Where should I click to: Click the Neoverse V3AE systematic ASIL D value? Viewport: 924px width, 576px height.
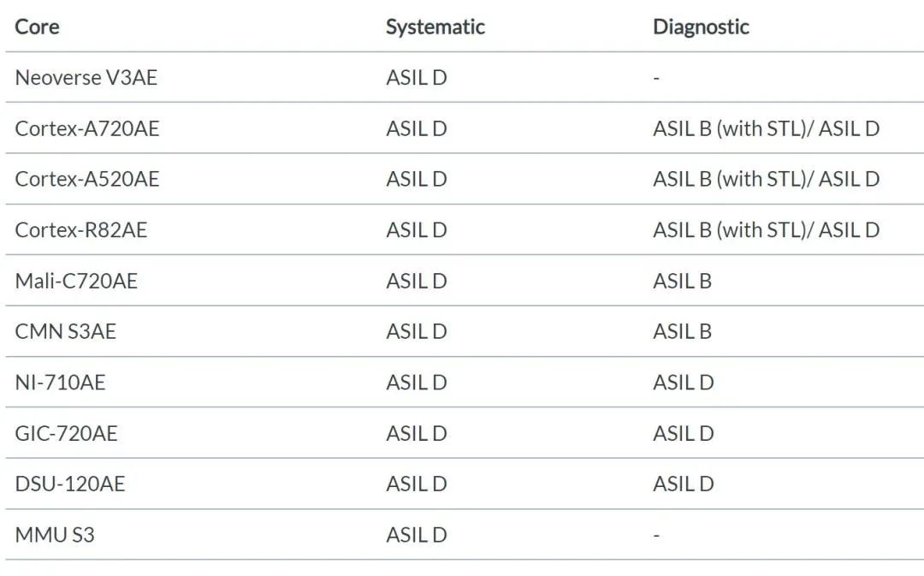pyautogui.click(x=416, y=78)
